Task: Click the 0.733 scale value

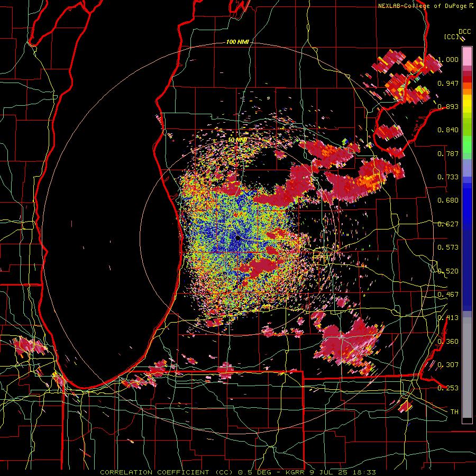Action: click(x=448, y=177)
